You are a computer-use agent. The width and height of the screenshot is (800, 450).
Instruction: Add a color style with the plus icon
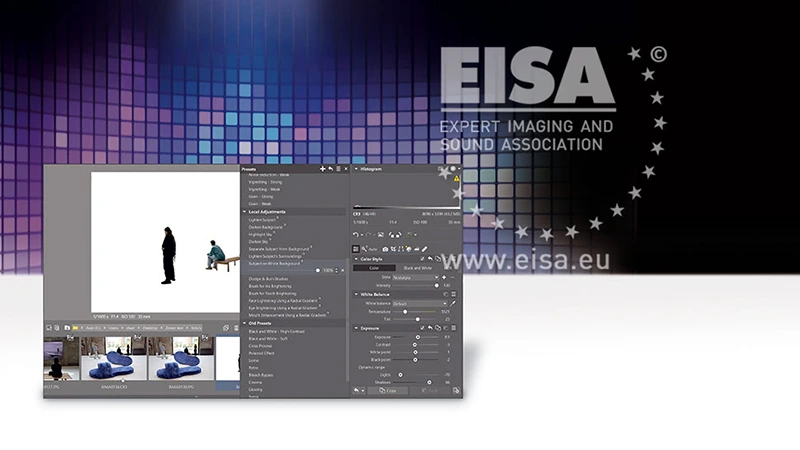tap(444, 278)
